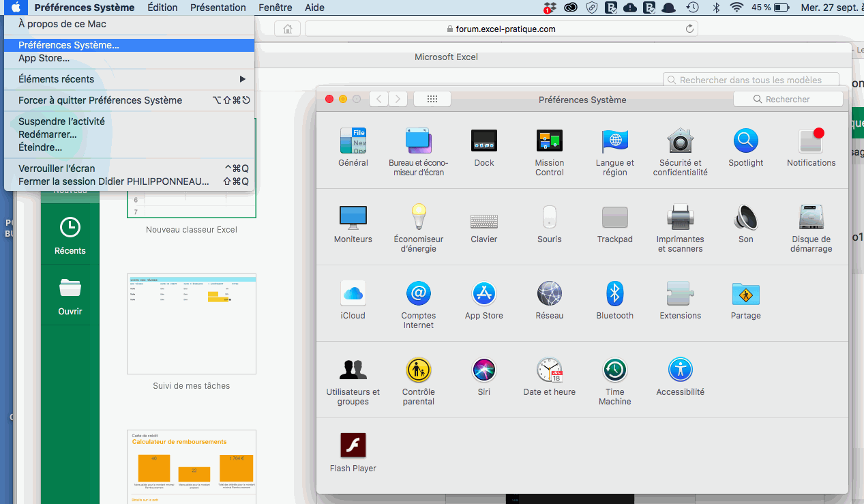The image size is (864, 504).
Task: Open iCloud preferences
Action: pos(353,294)
